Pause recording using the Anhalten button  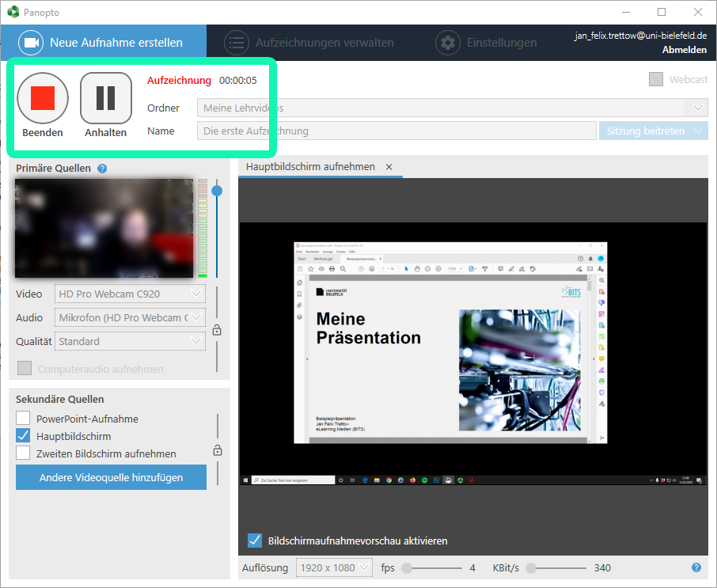click(x=105, y=97)
